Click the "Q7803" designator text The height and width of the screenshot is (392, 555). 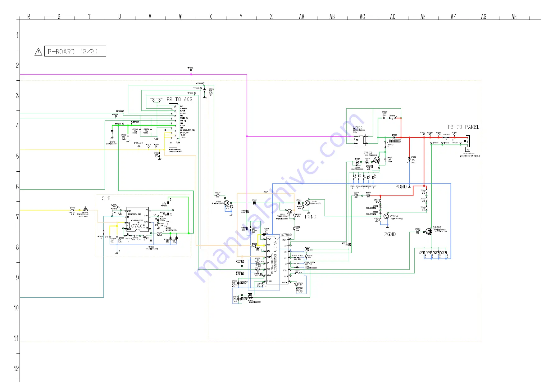tap(368, 153)
